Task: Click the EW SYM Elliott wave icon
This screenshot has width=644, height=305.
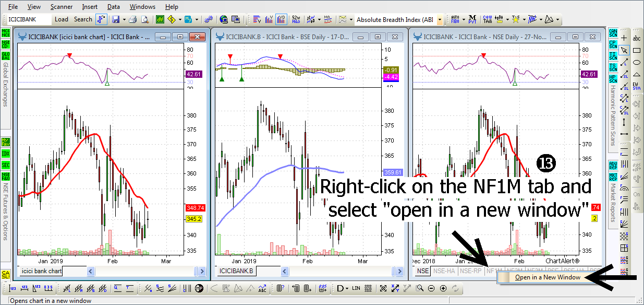Action: 637,86
